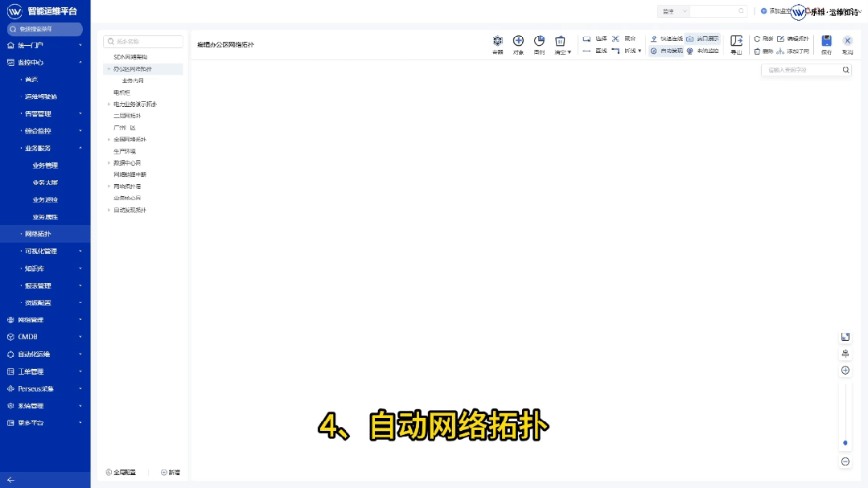Click the 新增 button to add topology

coord(169,472)
